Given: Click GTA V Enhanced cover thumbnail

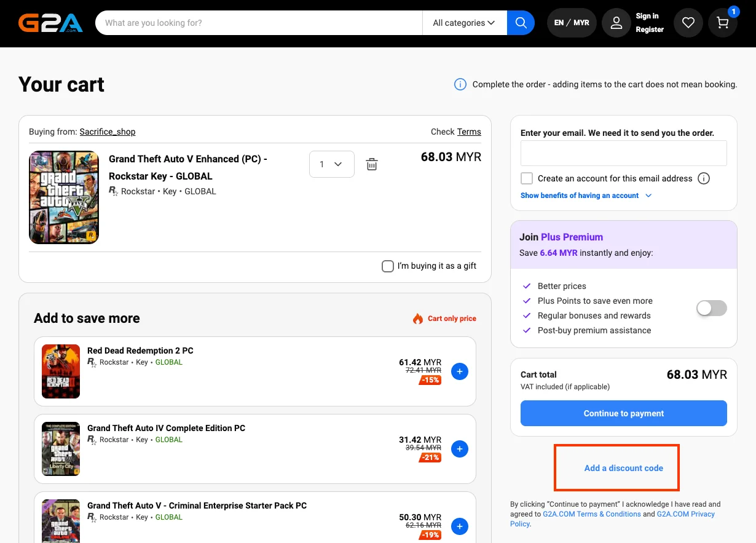Looking at the screenshot, I should pyautogui.click(x=64, y=197).
